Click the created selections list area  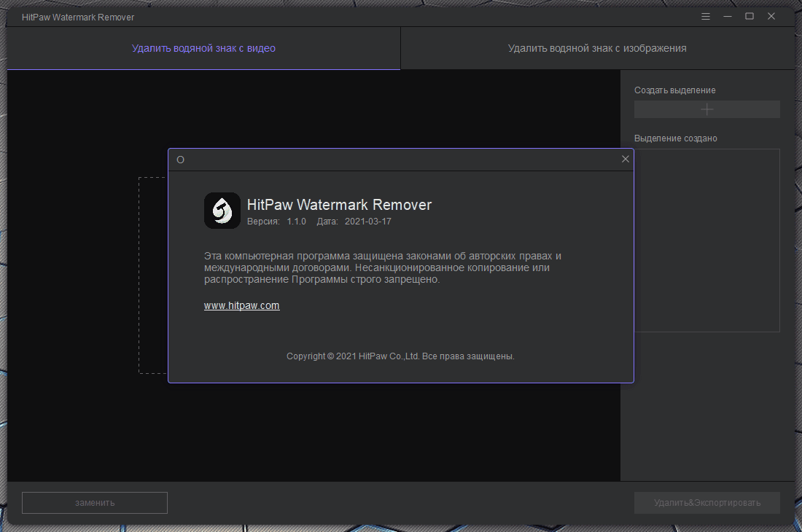point(707,240)
